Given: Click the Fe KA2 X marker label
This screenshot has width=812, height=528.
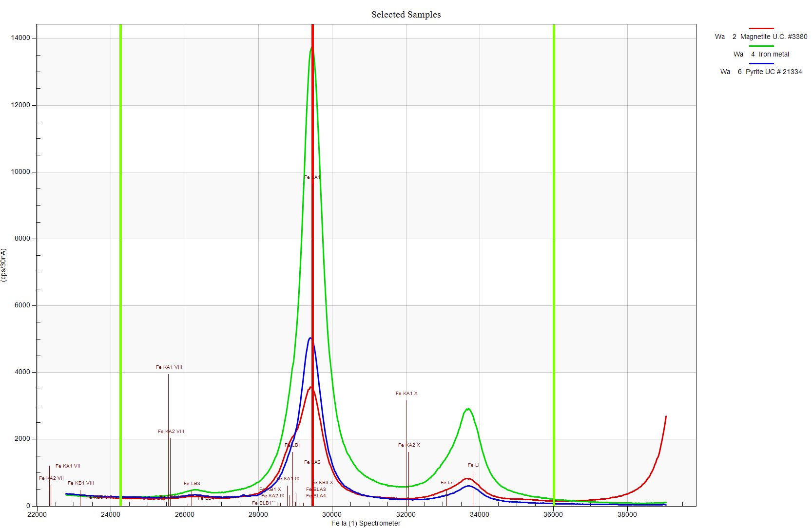Looking at the screenshot, I should click(408, 445).
